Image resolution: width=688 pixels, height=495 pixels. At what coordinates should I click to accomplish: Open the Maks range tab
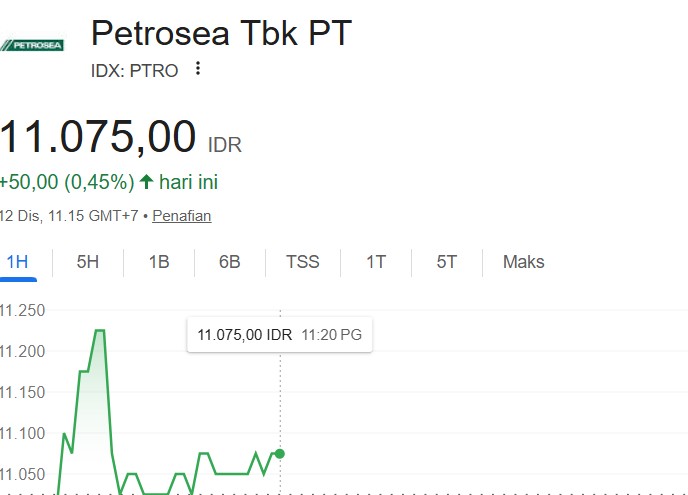(523, 262)
